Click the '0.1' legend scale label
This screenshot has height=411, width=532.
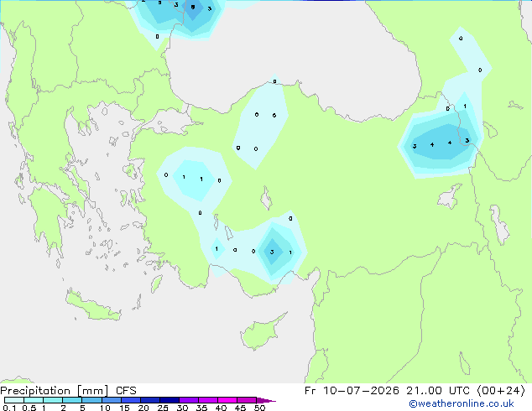point(9,408)
